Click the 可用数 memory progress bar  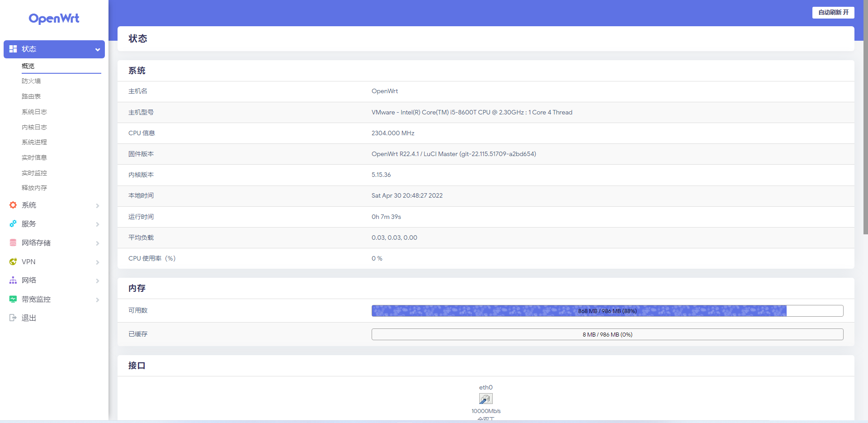(x=607, y=311)
